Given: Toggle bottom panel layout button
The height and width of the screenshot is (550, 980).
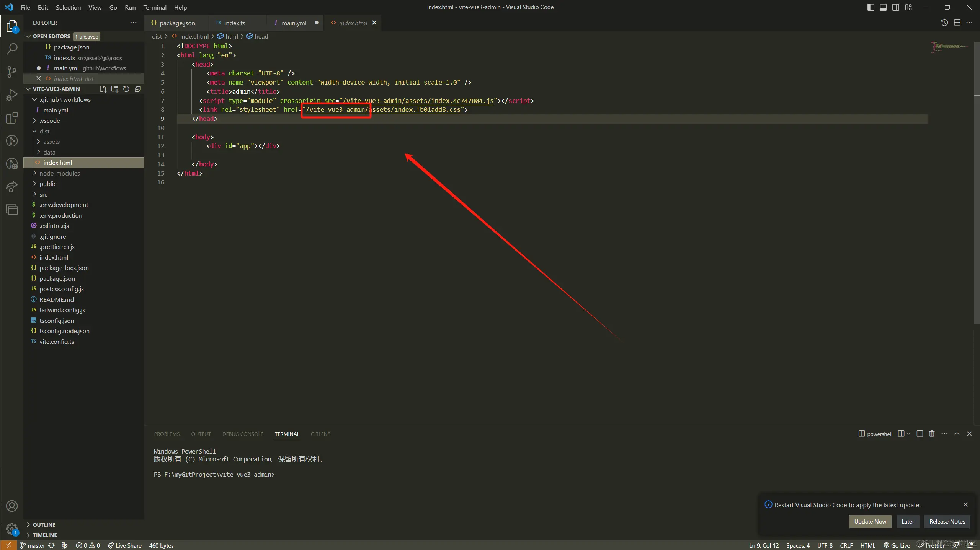Looking at the screenshot, I should [883, 7].
